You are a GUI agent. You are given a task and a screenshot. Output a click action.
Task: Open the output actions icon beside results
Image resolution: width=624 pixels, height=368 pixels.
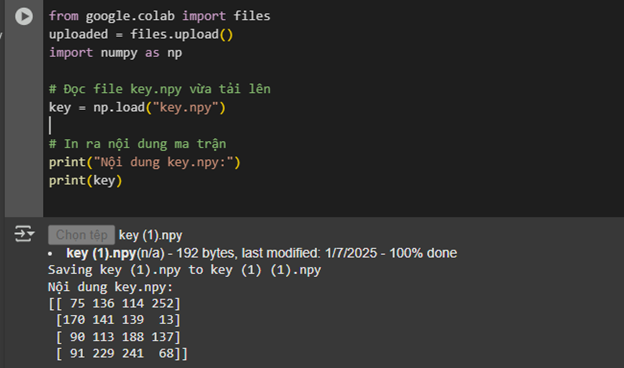pos(24,234)
